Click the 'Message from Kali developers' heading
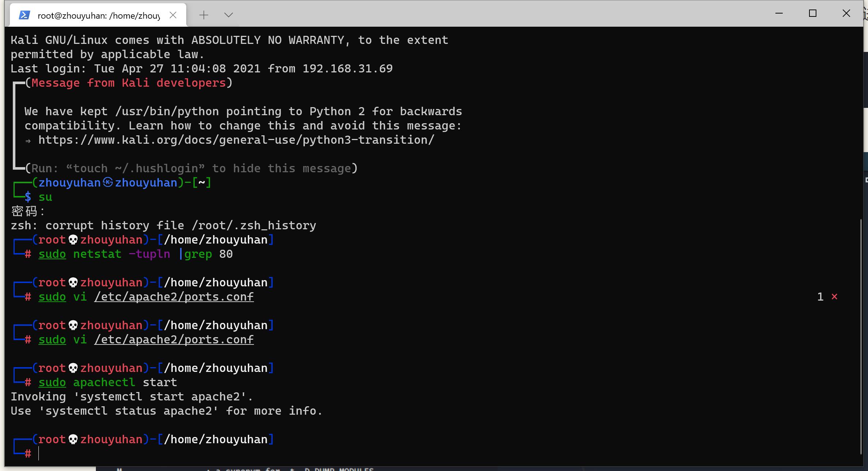The width and height of the screenshot is (868, 471). pyautogui.click(x=128, y=83)
